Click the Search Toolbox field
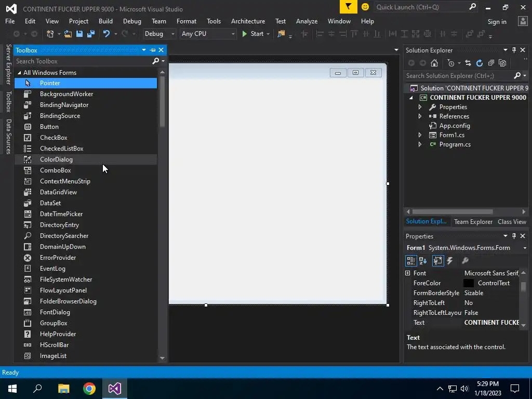The image size is (532, 399). click(83, 61)
